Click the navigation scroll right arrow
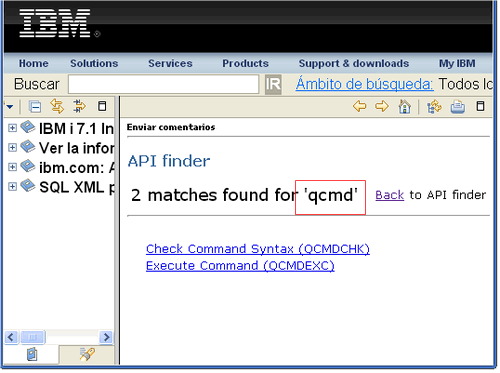The width and height of the screenshot is (500, 373). [106, 337]
